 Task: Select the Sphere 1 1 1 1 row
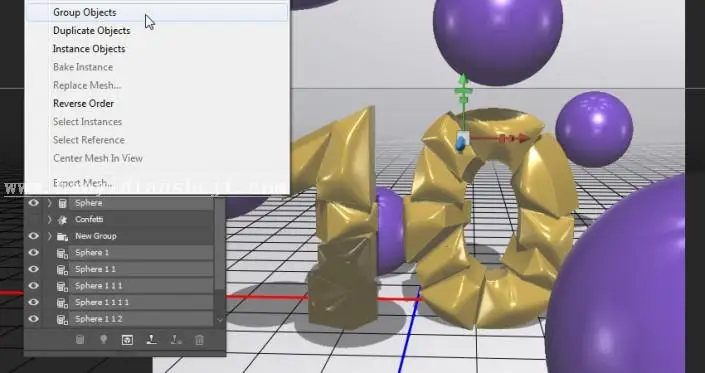coord(141,302)
